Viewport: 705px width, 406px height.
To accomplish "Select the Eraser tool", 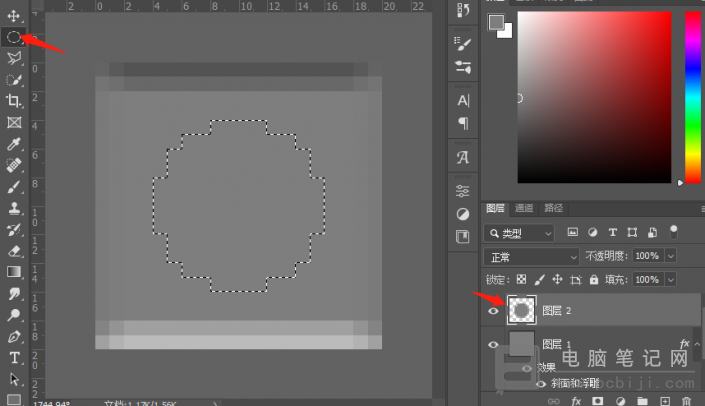I will [13, 251].
